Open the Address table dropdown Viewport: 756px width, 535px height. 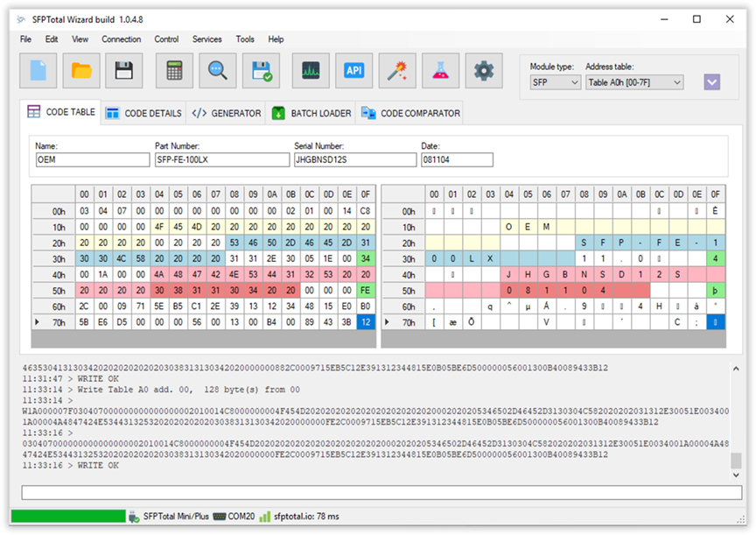(x=634, y=82)
